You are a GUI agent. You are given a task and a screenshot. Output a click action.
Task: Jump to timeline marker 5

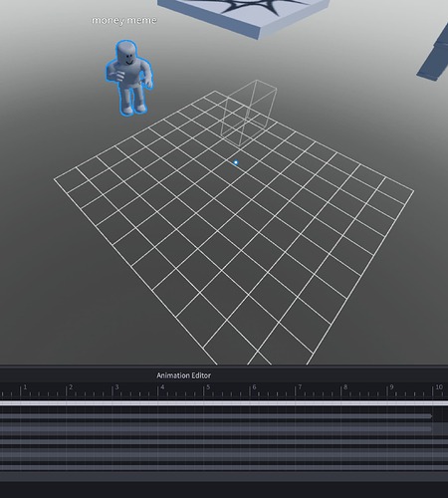(x=208, y=387)
